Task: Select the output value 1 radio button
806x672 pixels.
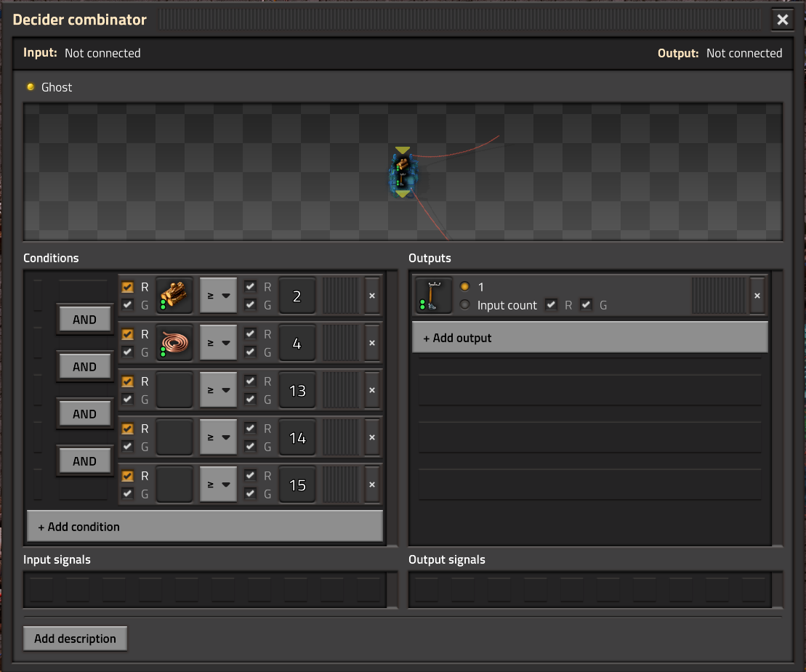Action: [x=465, y=287]
